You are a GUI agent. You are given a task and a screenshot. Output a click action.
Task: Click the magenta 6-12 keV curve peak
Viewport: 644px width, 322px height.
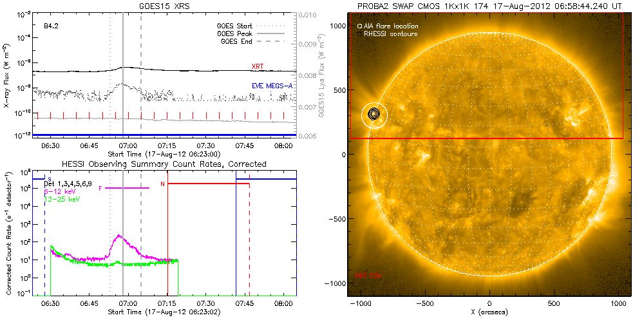[x=118, y=236]
